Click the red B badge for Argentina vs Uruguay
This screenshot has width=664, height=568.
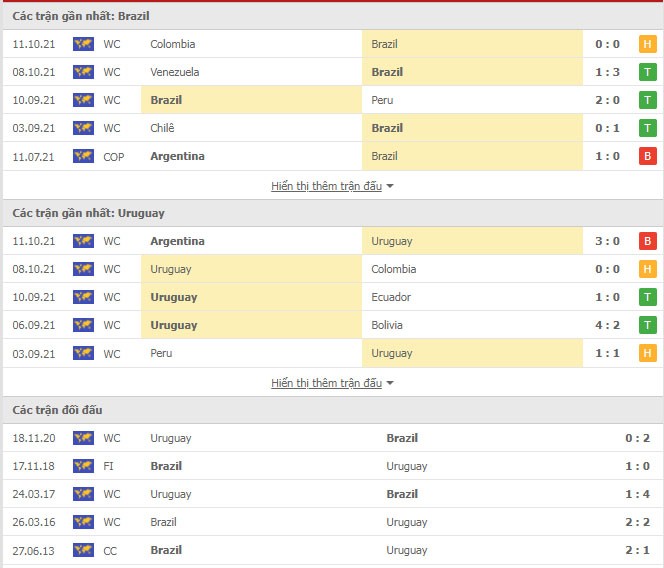coord(647,241)
